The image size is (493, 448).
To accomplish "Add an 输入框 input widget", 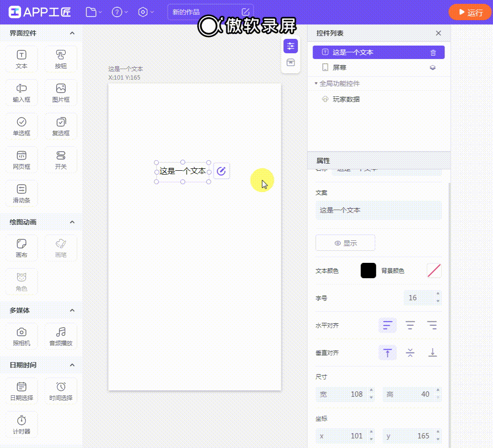I will click(x=22, y=93).
